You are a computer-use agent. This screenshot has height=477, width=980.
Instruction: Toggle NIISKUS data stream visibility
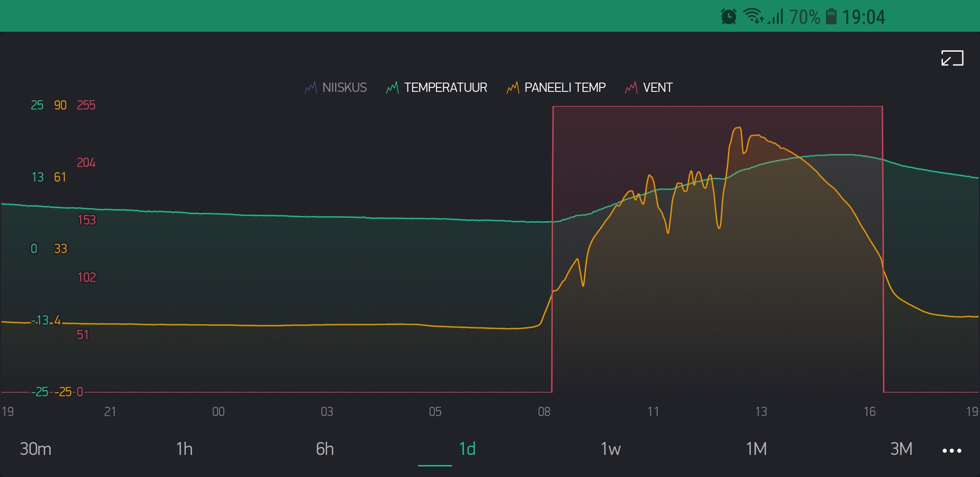(344, 87)
